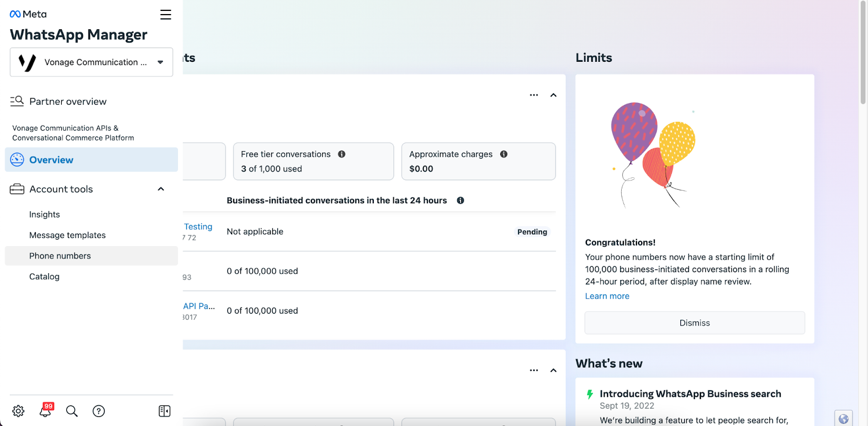Screen dimensions: 868x426
Task: Click the Testing phone number link
Action: click(x=198, y=227)
